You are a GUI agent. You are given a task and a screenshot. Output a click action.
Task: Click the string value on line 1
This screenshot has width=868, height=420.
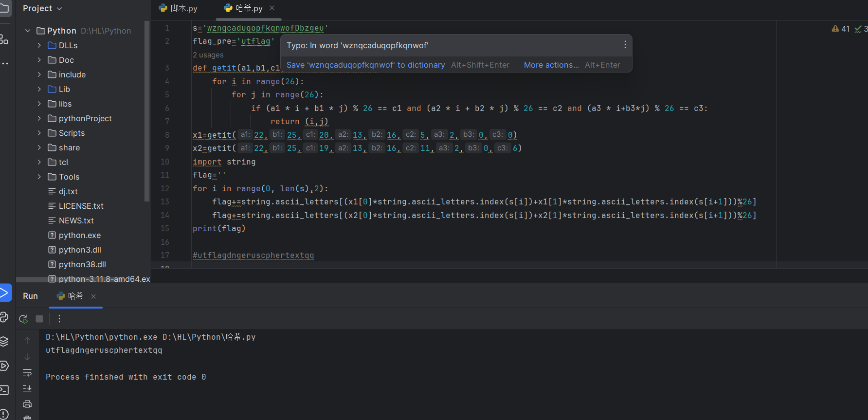click(x=265, y=28)
